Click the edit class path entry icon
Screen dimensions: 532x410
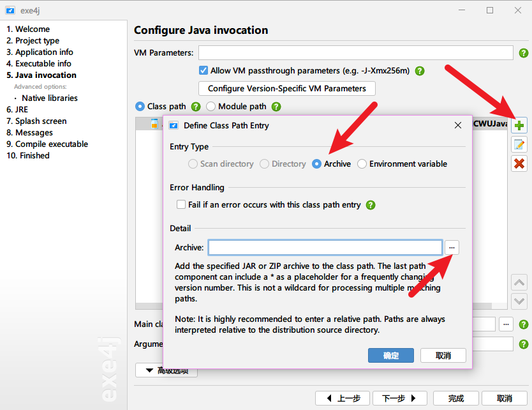[x=519, y=145]
